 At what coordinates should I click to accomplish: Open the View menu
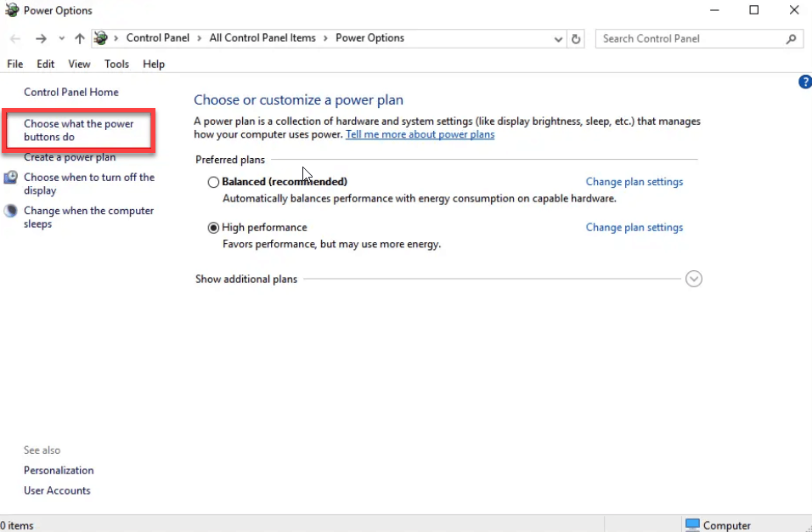(x=79, y=65)
